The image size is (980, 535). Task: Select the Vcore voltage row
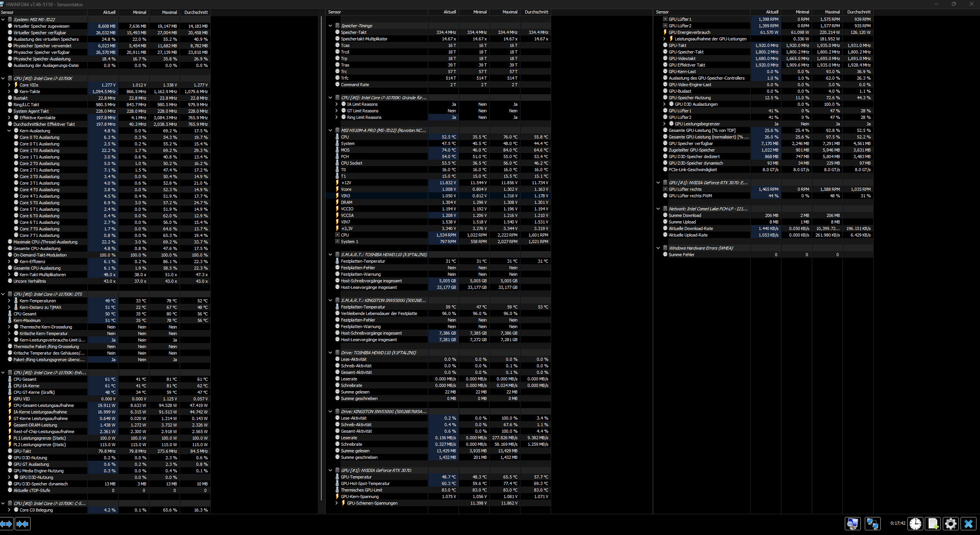point(346,189)
